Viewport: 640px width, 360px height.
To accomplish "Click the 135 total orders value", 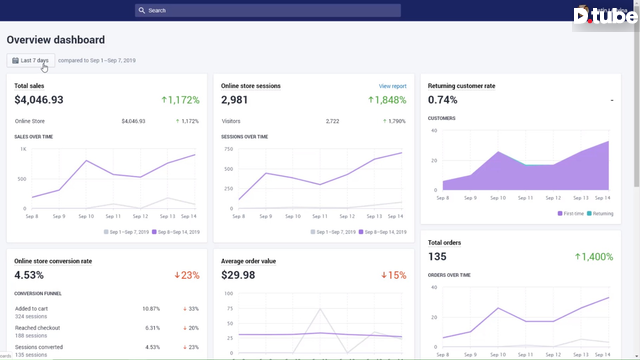I will coord(437,257).
